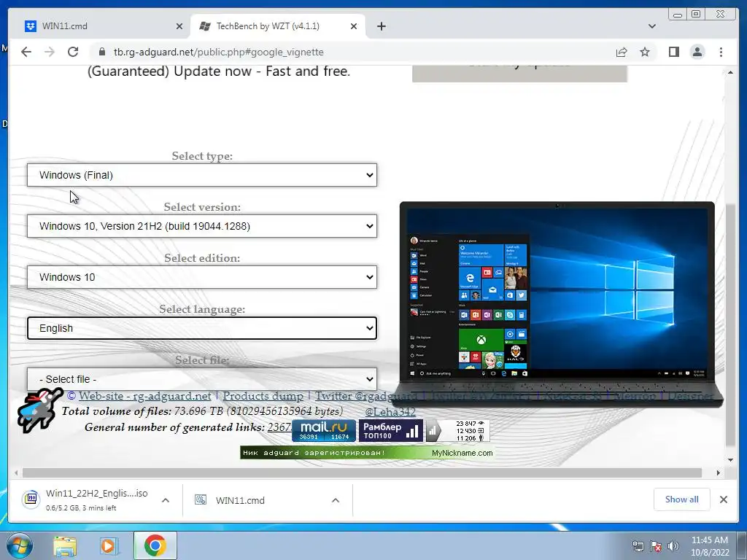Open the Chrome profile avatar

[697, 52]
